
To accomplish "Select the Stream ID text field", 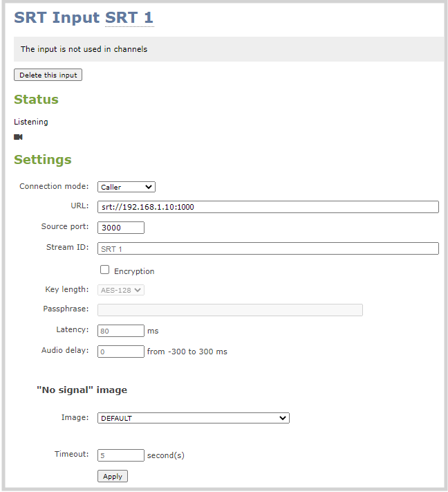I will click(x=268, y=248).
